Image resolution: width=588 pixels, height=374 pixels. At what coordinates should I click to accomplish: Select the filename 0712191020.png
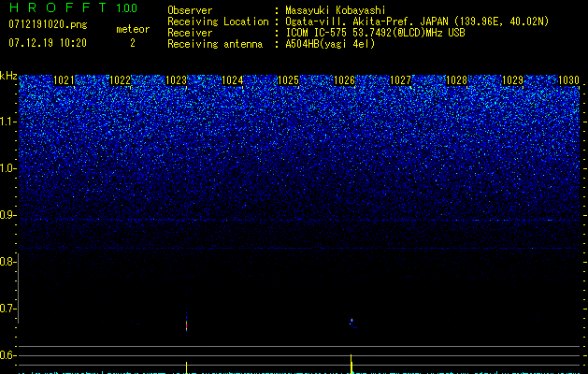point(48,25)
